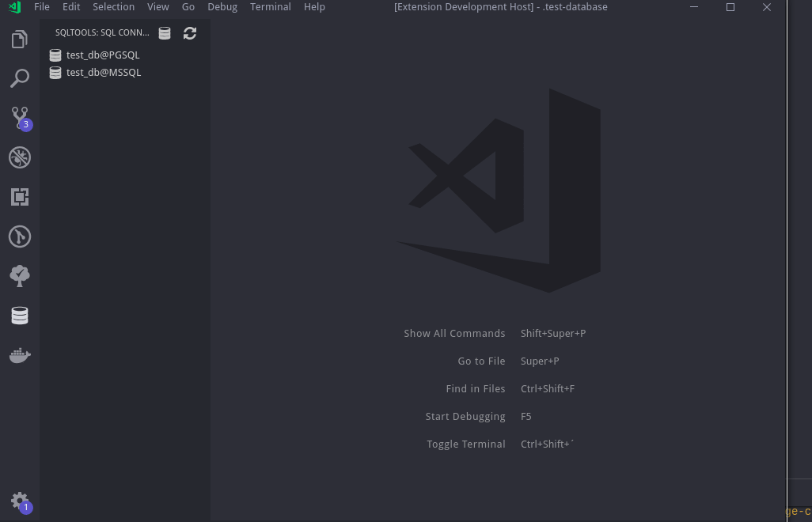Click the add connection database icon in SQLTools header

coord(165,33)
